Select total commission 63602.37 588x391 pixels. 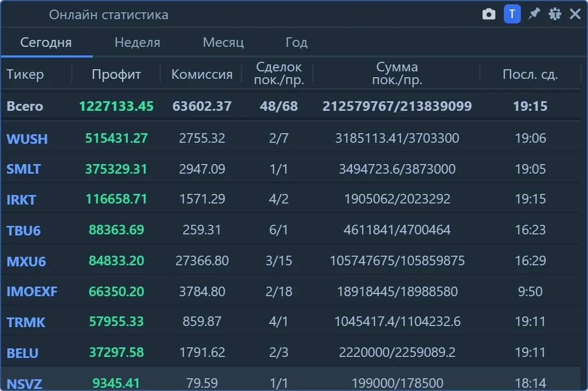(202, 106)
